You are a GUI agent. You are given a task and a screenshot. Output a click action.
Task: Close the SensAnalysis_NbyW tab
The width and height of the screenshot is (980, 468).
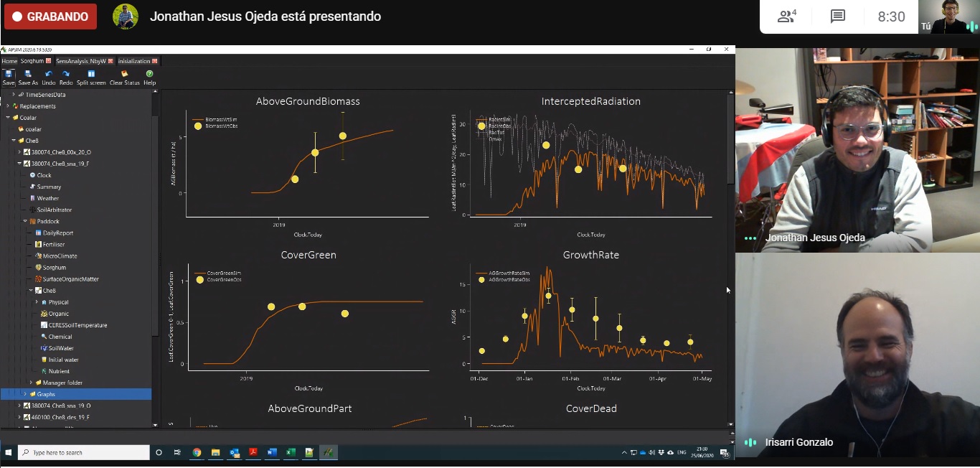[110, 61]
